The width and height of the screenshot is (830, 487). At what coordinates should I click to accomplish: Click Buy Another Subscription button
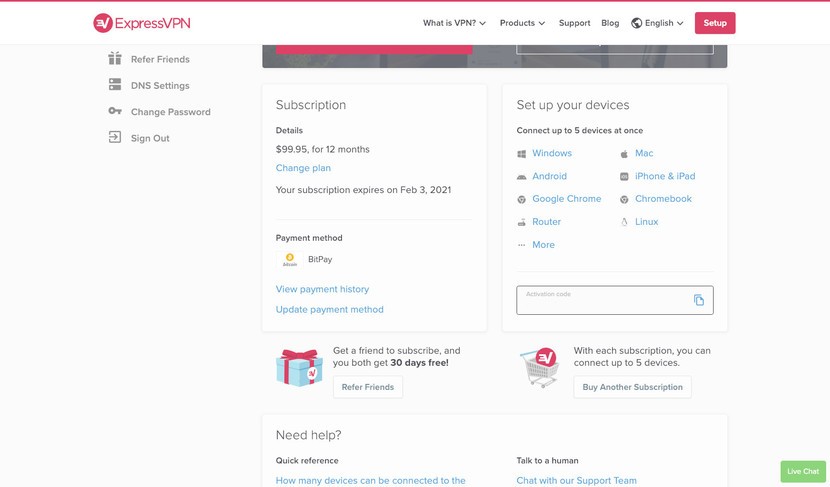coord(633,387)
